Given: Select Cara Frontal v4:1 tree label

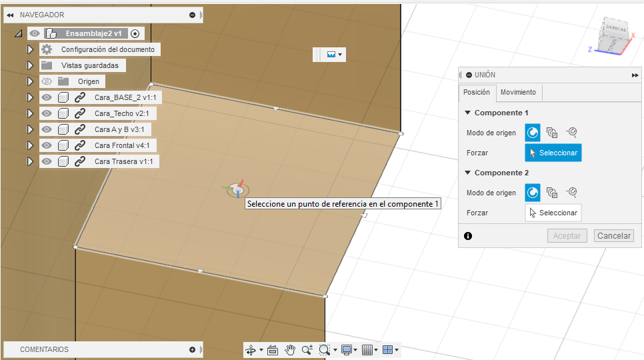Looking at the screenshot, I should click(x=122, y=145).
